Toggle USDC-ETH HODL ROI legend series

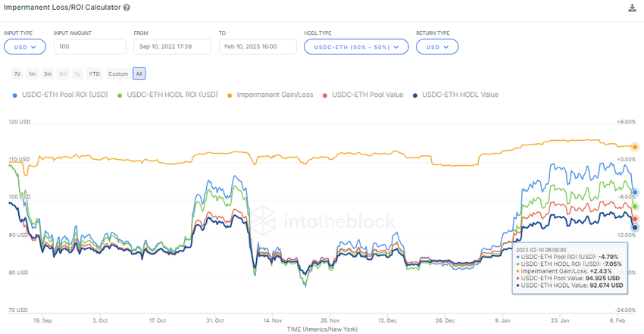tap(172, 95)
